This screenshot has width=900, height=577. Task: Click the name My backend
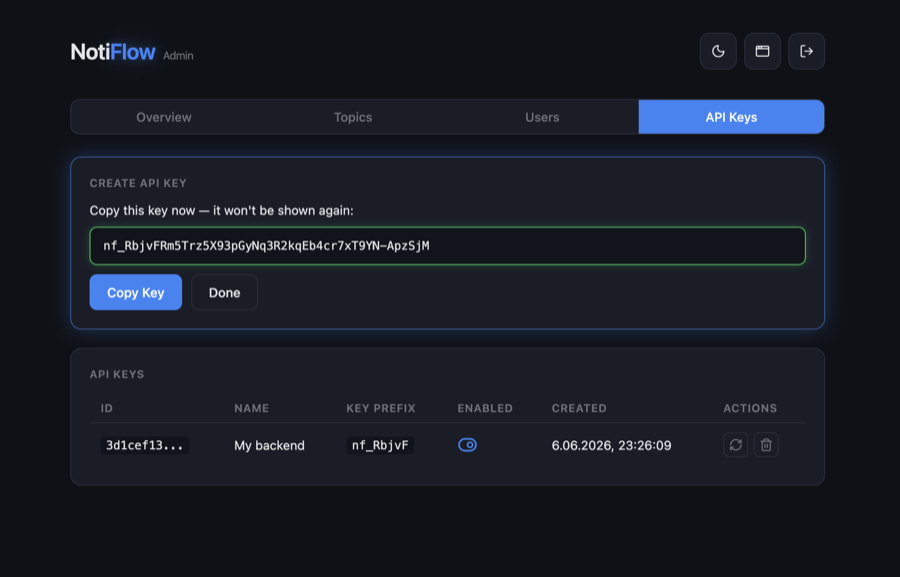(269, 446)
